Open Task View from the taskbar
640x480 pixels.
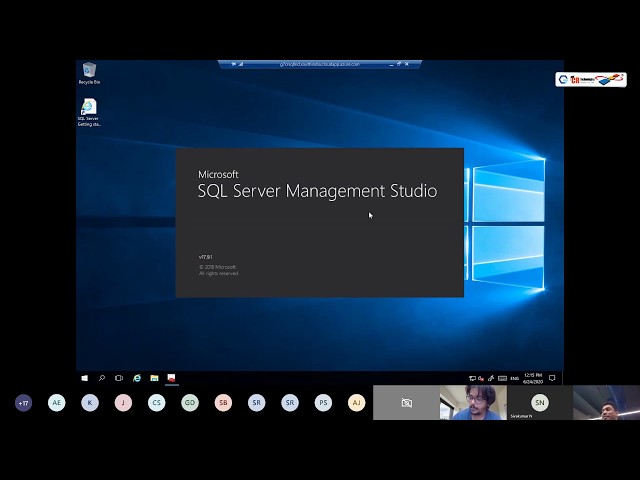119,378
